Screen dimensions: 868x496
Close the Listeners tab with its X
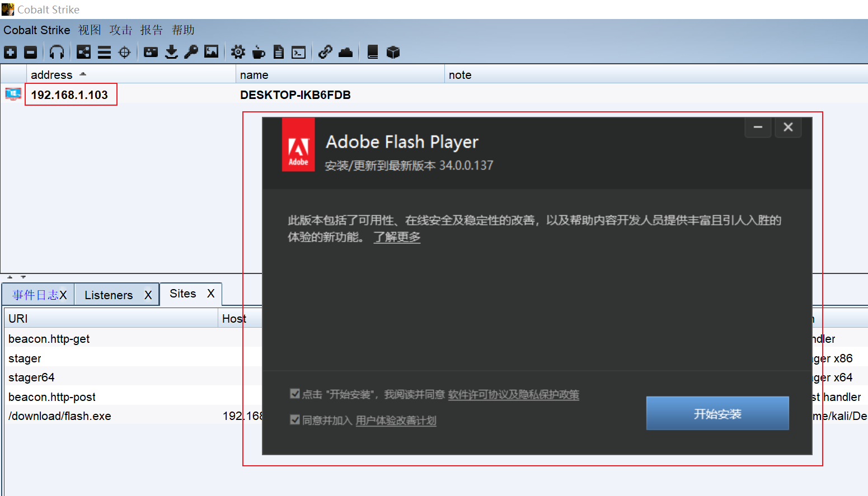coord(148,295)
